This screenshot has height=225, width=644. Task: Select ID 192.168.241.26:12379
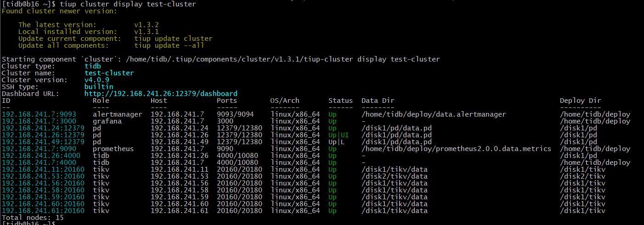[43, 135]
